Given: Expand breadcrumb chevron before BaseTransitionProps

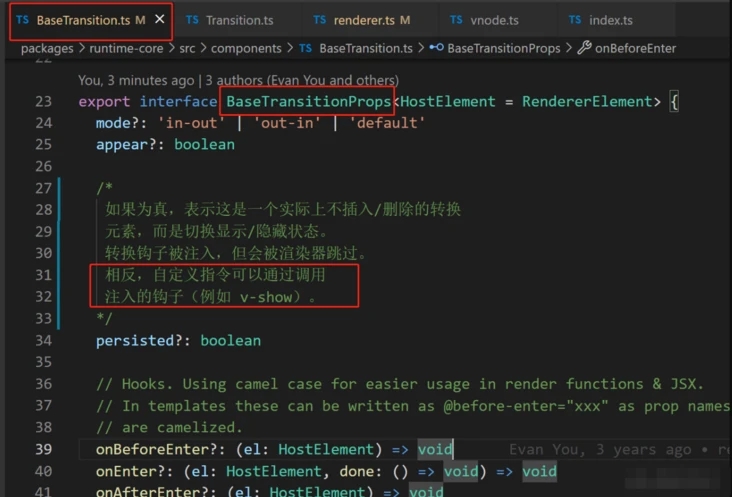Looking at the screenshot, I should pos(421,48).
